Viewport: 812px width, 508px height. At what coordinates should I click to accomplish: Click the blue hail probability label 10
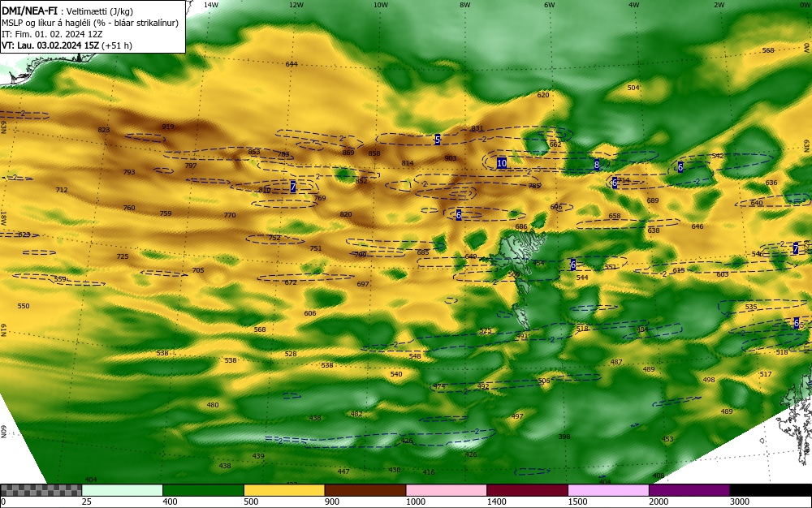point(501,163)
